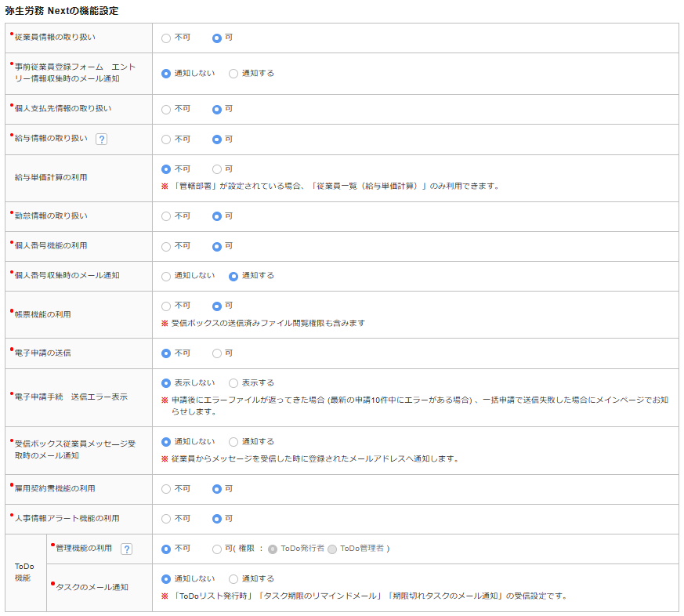Select 可 for ToDo 管理機能の利用
Screen dimensions: 684x616
click(217, 549)
